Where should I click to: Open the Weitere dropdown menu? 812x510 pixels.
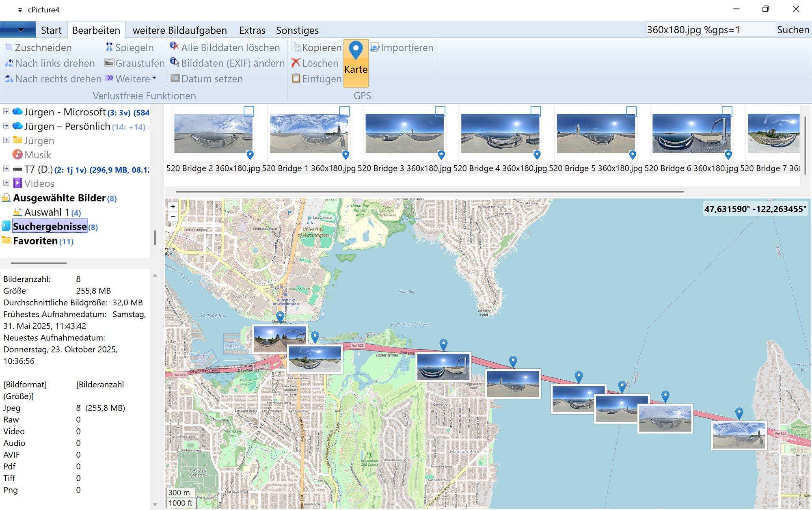point(131,79)
